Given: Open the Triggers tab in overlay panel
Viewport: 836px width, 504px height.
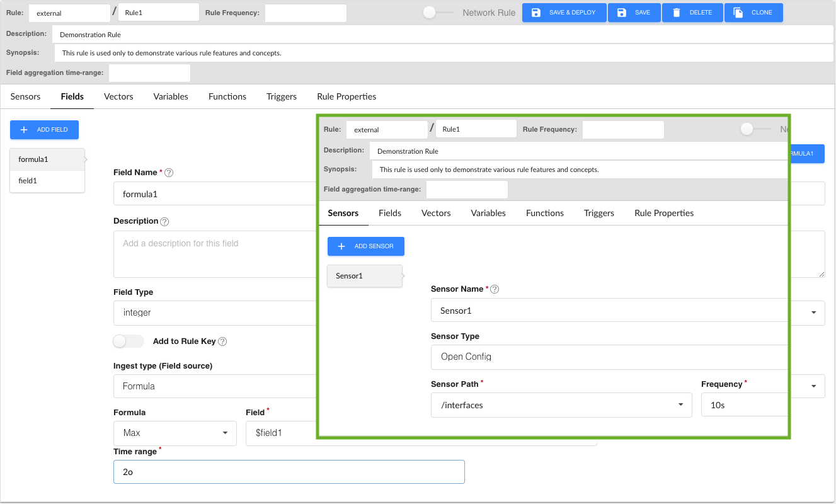Looking at the screenshot, I should click(x=598, y=213).
